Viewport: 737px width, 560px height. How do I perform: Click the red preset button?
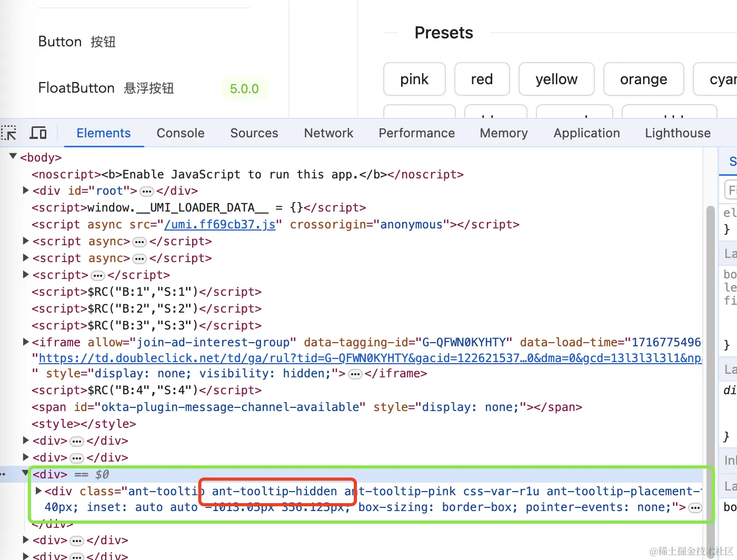[x=482, y=79]
